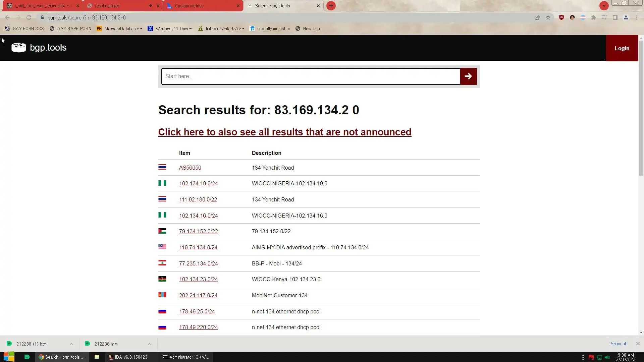Open the Chrome profile avatar icon

click(x=626, y=17)
